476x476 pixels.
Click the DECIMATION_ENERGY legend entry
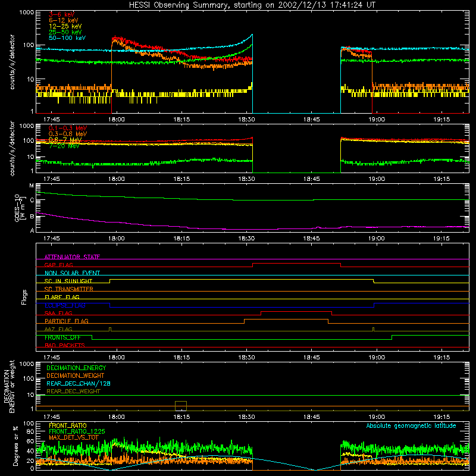pyautogui.click(x=76, y=368)
